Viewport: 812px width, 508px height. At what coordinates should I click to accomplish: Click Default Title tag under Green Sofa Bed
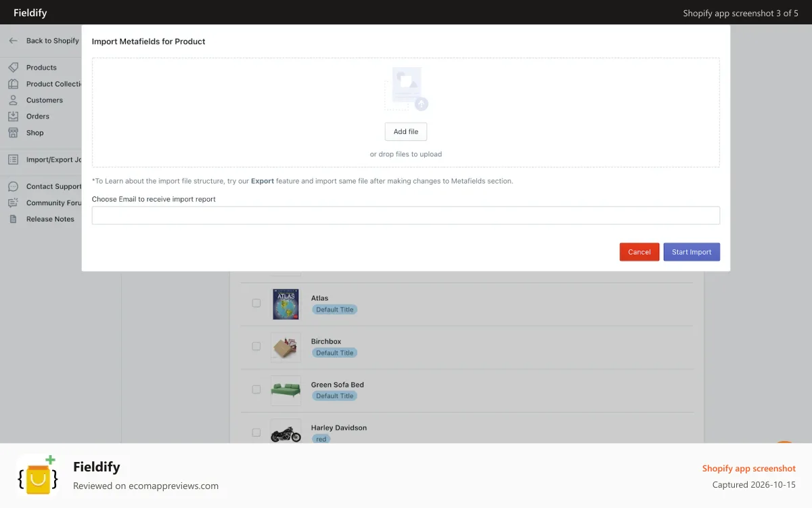(334, 396)
